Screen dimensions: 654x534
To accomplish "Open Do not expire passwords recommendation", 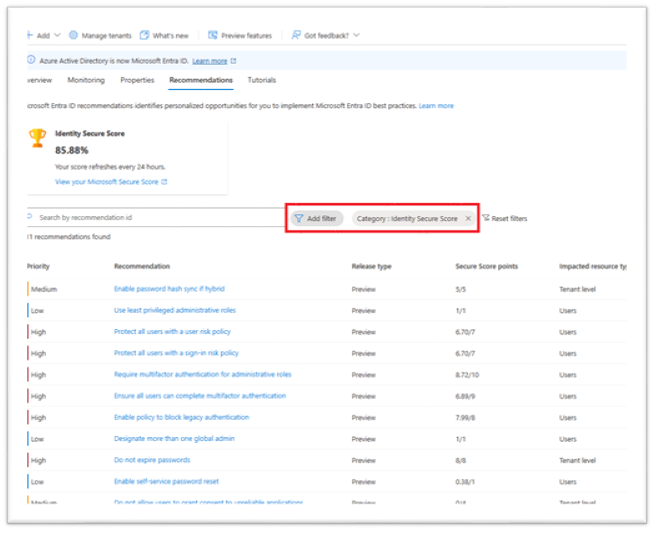I will 152,460.
